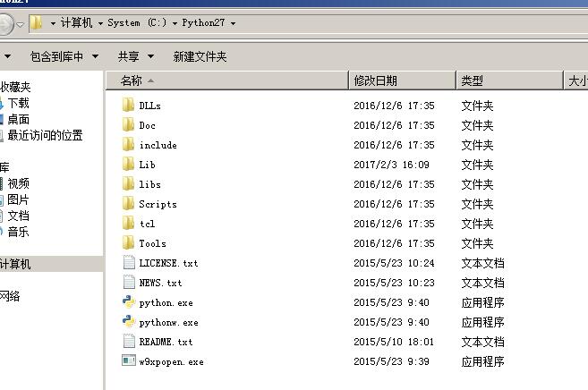Click Python27 in the address bar
Image resolution: width=588 pixels, height=390 pixels.
click(204, 23)
